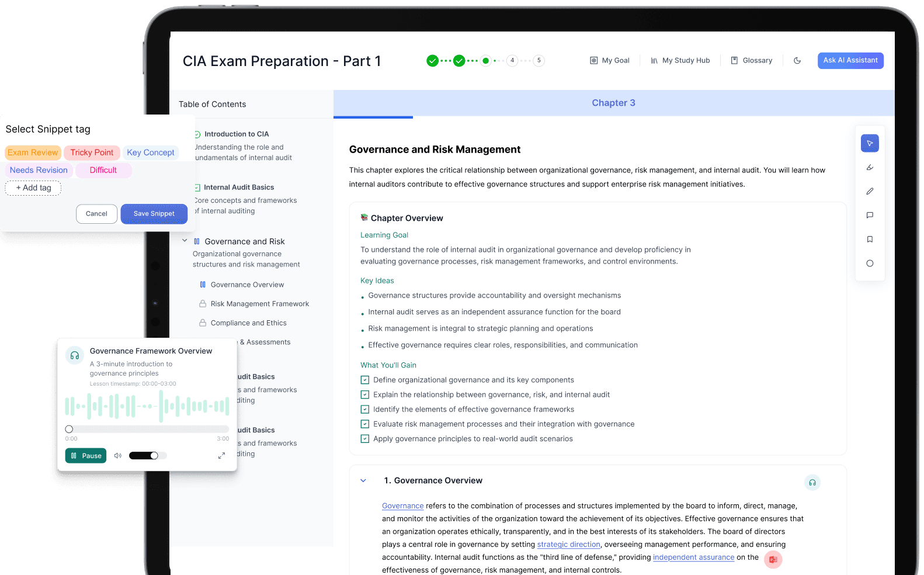Viewport: 924px width, 575px height.
Task: Cancel the snippet tag dialog
Action: (96, 214)
